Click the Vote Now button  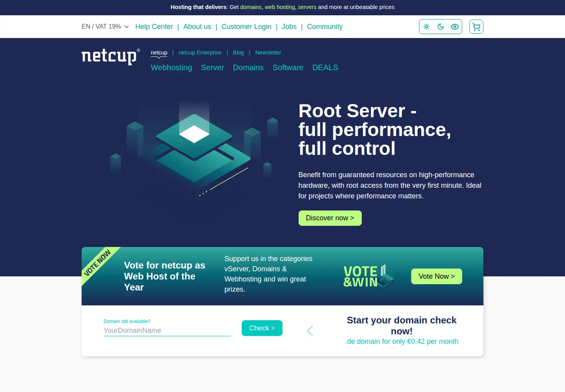tap(437, 276)
